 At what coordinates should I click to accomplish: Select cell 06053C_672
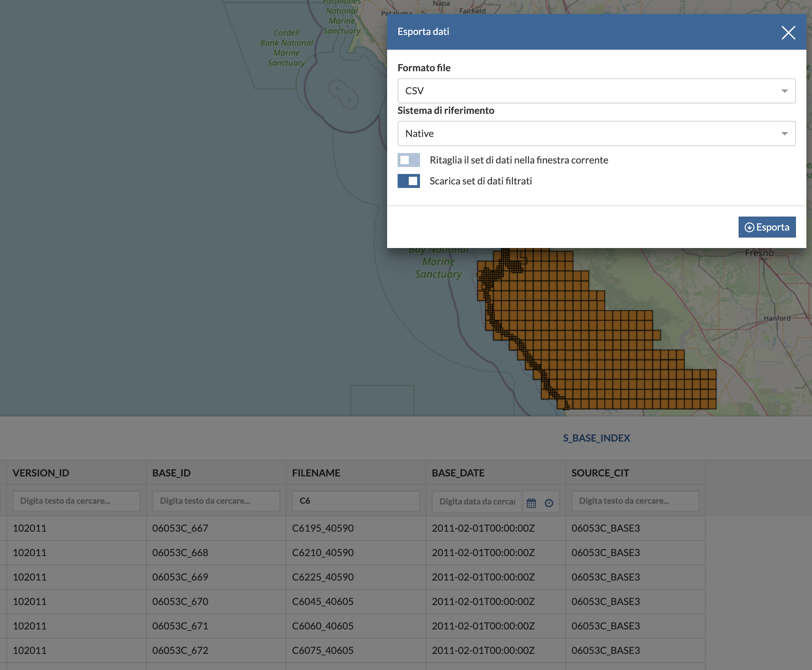pos(216,650)
